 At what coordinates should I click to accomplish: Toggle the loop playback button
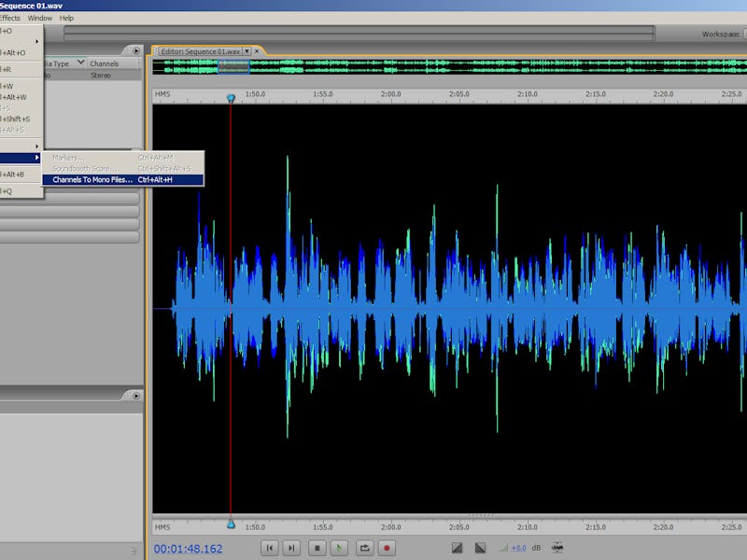pos(365,549)
